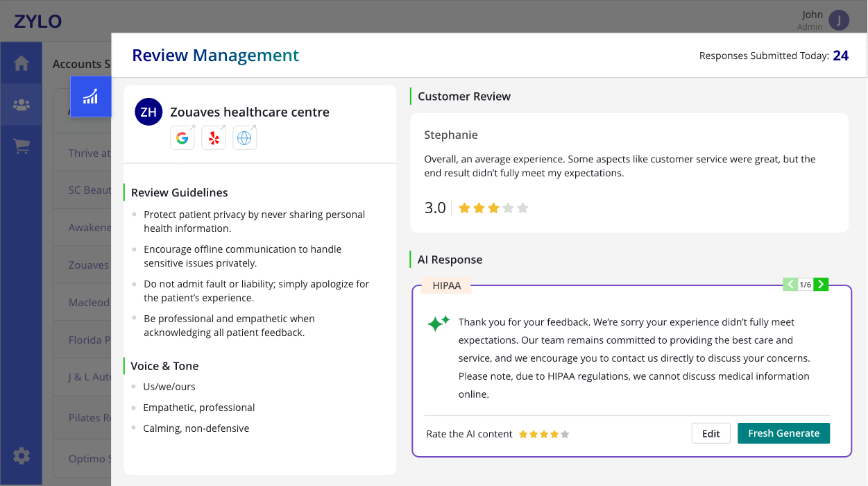
Task: Click the ZYLO logo
Action: pos(37,22)
